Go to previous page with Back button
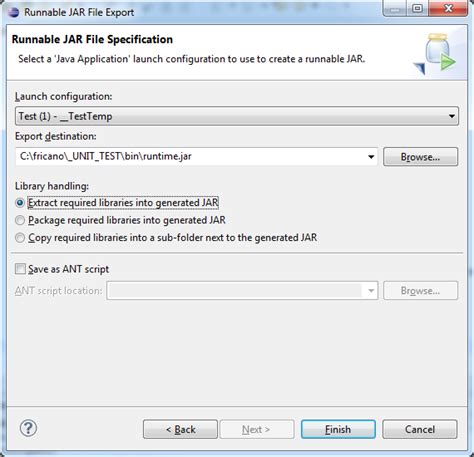The image size is (474, 457). (180, 429)
